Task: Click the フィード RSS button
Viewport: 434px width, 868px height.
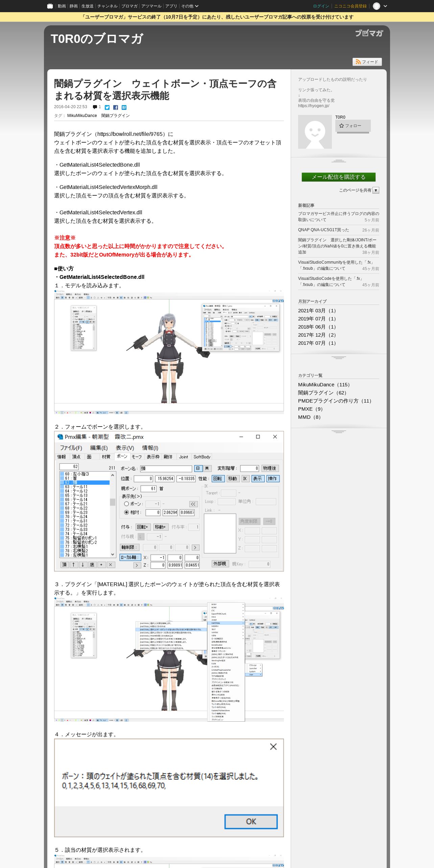Action: pyautogui.click(x=367, y=62)
